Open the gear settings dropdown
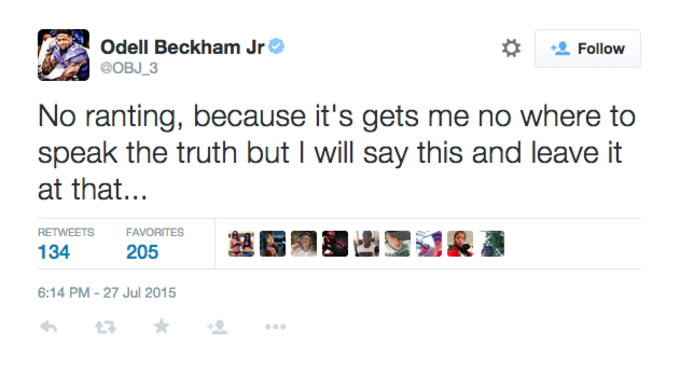The height and width of the screenshot is (372, 680). pyautogui.click(x=511, y=48)
